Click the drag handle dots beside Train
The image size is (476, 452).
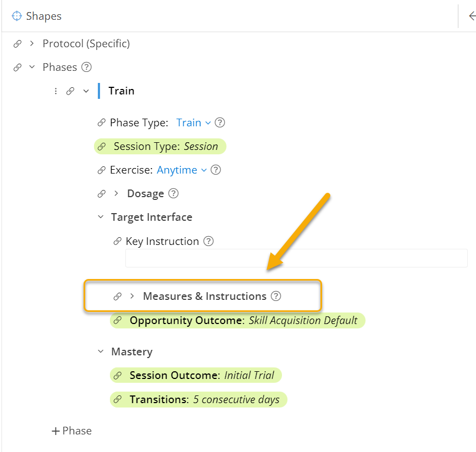(56, 91)
